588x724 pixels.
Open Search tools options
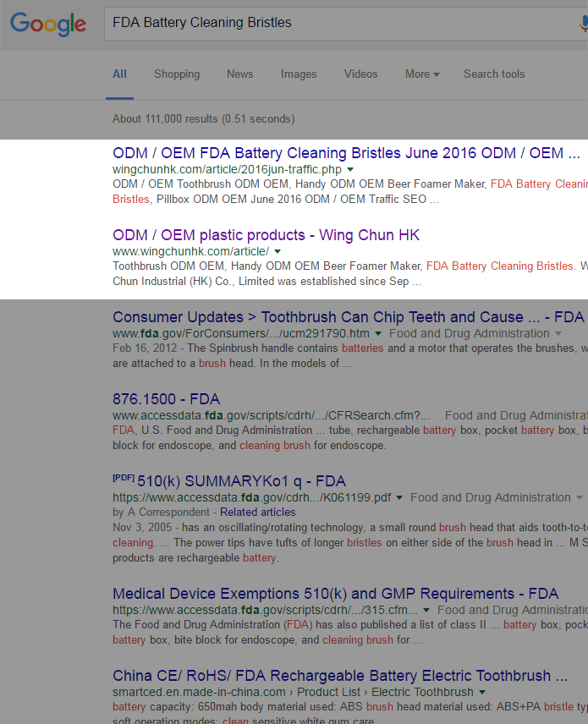coord(494,74)
